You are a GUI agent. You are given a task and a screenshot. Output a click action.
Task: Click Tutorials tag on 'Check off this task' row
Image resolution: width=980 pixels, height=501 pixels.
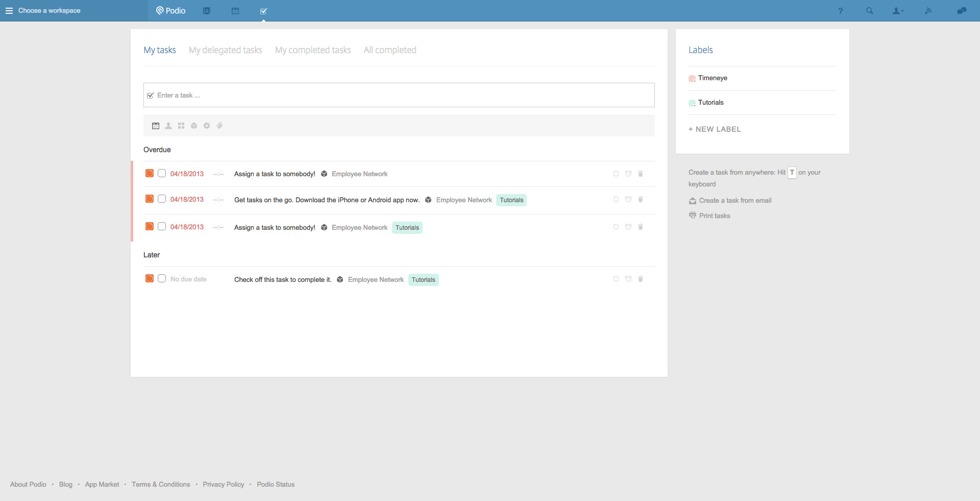(x=424, y=280)
